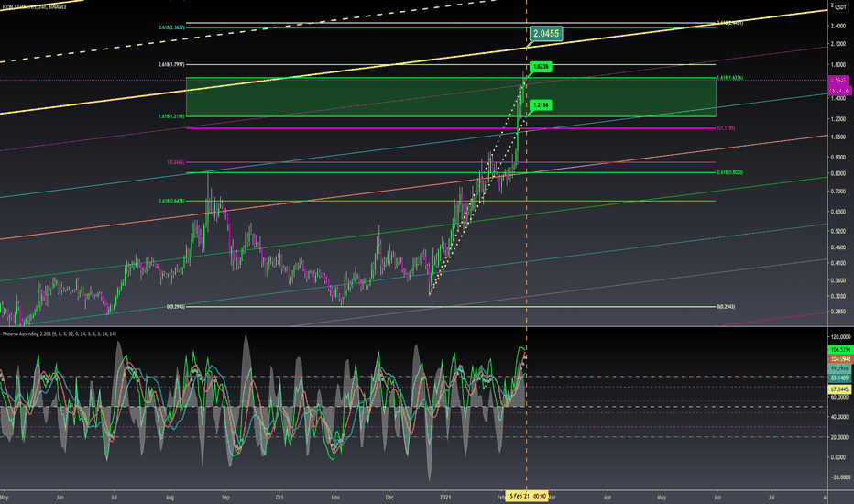Click the 0.6000 price axis tick
The height and width of the screenshot is (504, 854).
(x=838, y=212)
